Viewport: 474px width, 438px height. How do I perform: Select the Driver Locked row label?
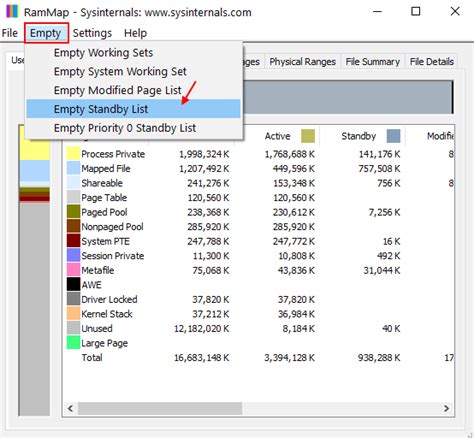point(109,299)
